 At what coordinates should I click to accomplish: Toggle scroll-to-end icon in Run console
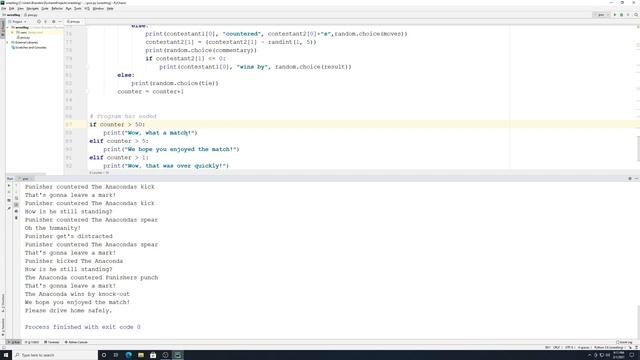(16, 205)
